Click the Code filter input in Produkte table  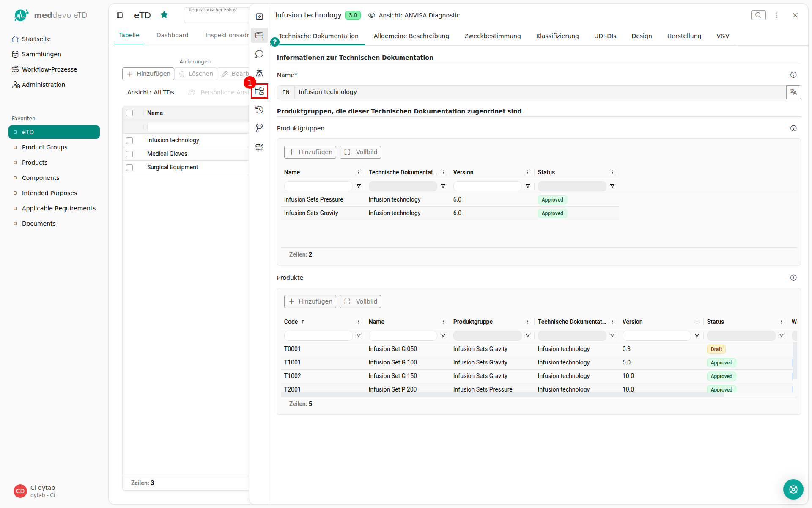(318, 336)
